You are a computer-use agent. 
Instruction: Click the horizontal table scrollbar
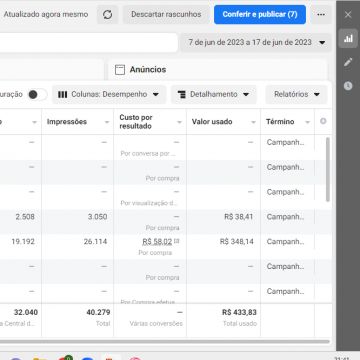(165, 341)
